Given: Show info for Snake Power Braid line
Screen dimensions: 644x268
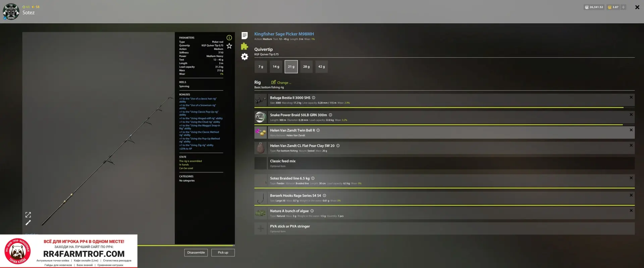Looking at the screenshot, I should tap(330, 115).
